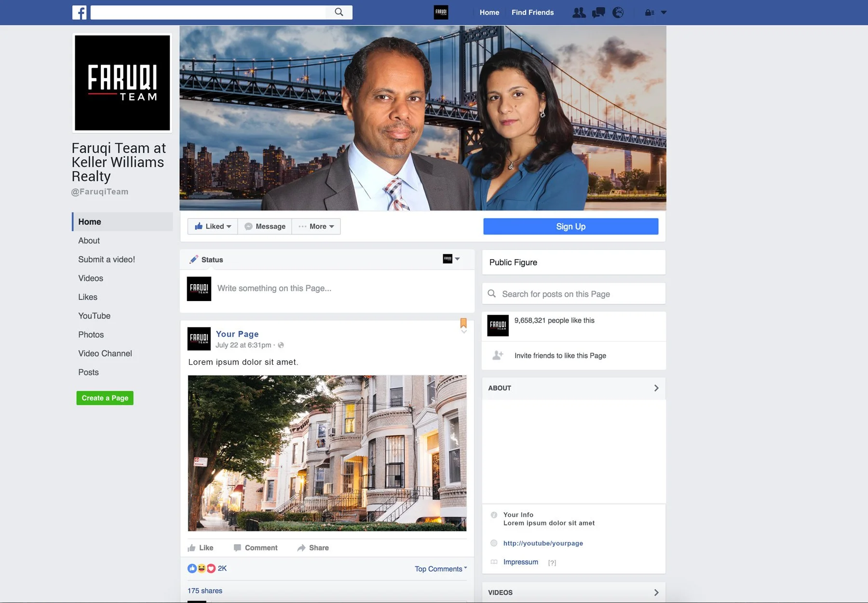Image resolution: width=868 pixels, height=603 pixels.
Task: Open the friend requests icon
Action: click(x=579, y=13)
